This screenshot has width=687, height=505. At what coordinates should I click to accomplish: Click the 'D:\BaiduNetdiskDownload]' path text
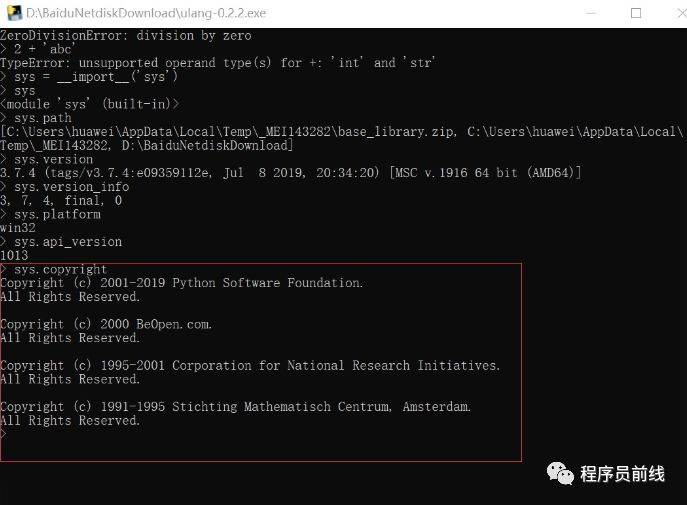(x=207, y=145)
